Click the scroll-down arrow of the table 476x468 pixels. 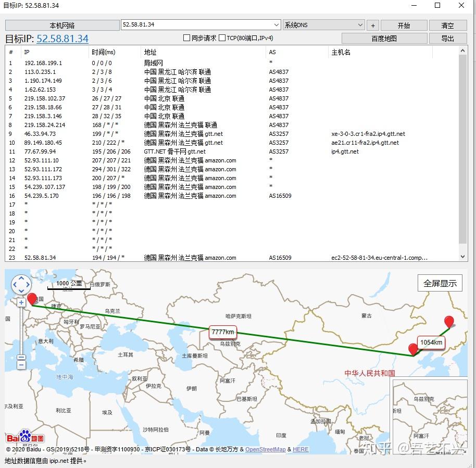(x=462, y=257)
